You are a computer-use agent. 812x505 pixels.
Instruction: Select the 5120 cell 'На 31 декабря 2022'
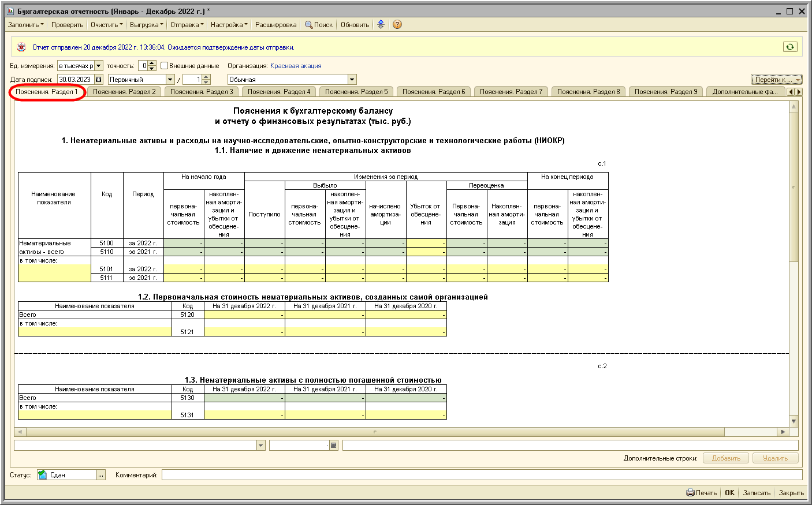point(244,315)
